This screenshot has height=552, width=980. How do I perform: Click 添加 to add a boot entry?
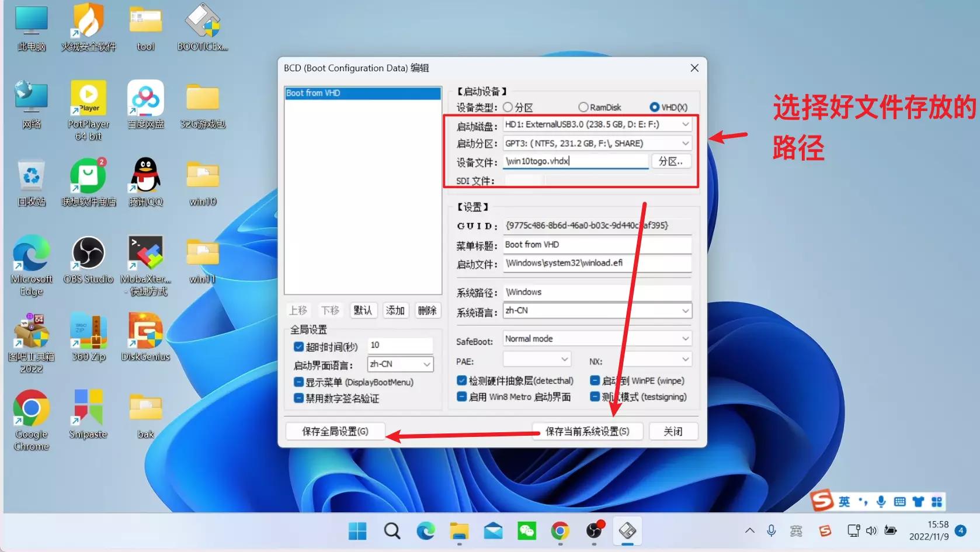pyautogui.click(x=395, y=310)
